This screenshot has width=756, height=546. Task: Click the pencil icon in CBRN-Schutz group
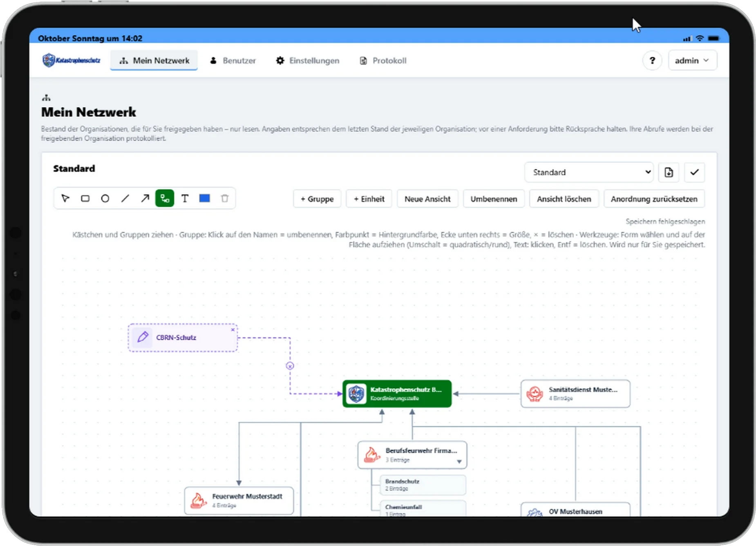click(x=143, y=337)
